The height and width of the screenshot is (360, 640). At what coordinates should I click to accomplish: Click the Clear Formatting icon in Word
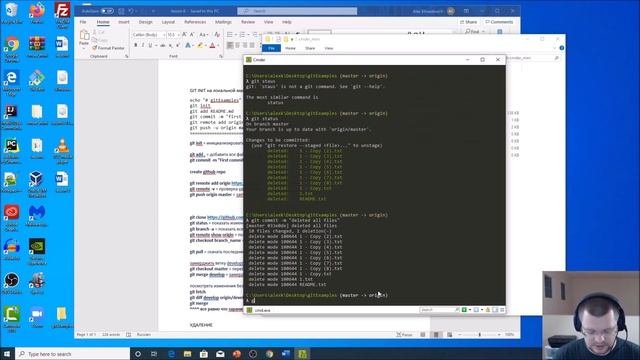click(217, 35)
